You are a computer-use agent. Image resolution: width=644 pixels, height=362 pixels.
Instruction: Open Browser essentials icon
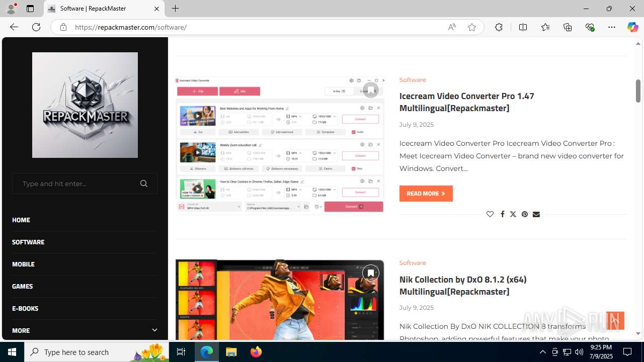click(x=590, y=27)
